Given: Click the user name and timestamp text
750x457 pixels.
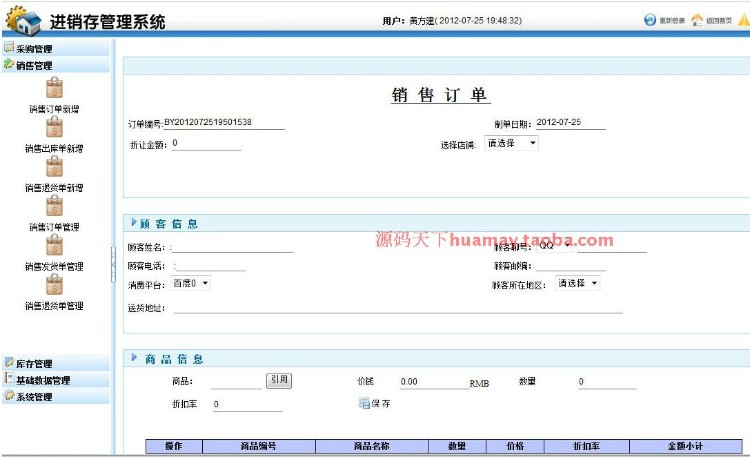Looking at the screenshot, I should [452, 21].
